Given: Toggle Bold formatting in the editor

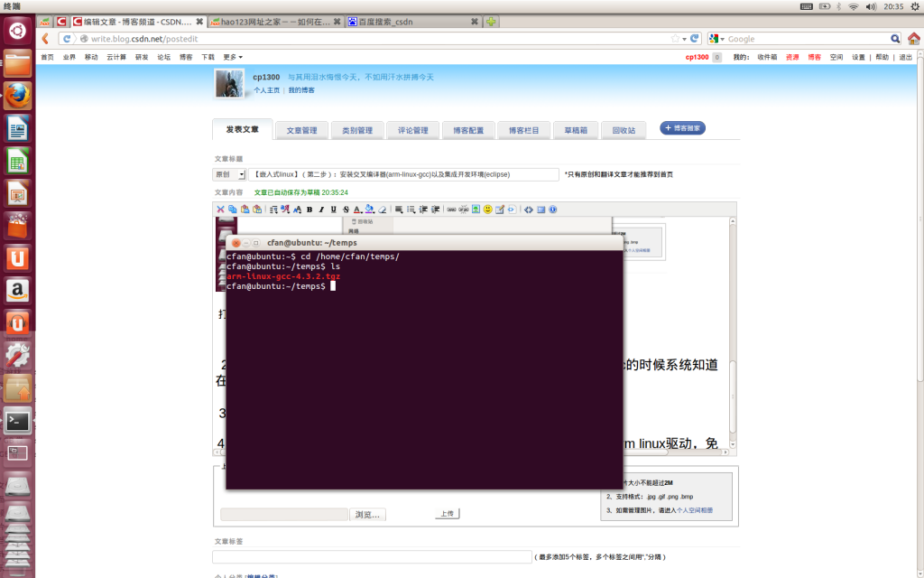Looking at the screenshot, I should (310, 210).
